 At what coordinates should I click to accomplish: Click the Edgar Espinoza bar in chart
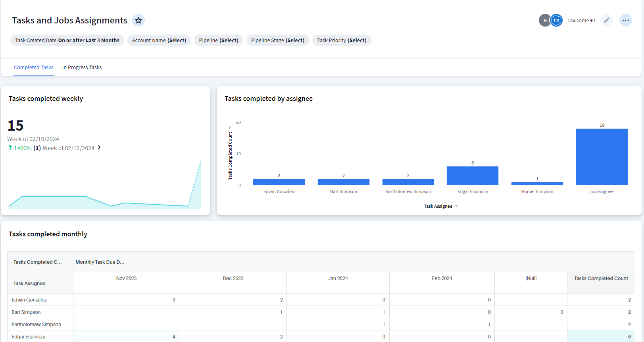pyautogui.click(x=472, y=176)
